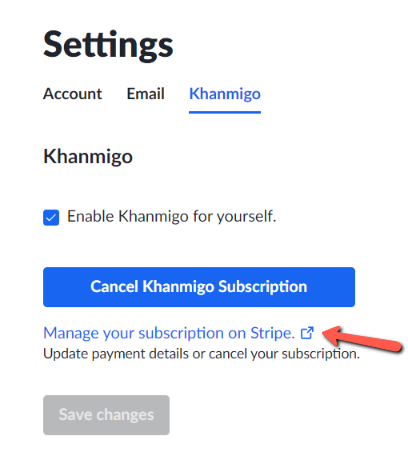Image resolution: width=408 pixels, height=457 pixels.
Task: Click the Khanmigo section heading
Action: 88,156
